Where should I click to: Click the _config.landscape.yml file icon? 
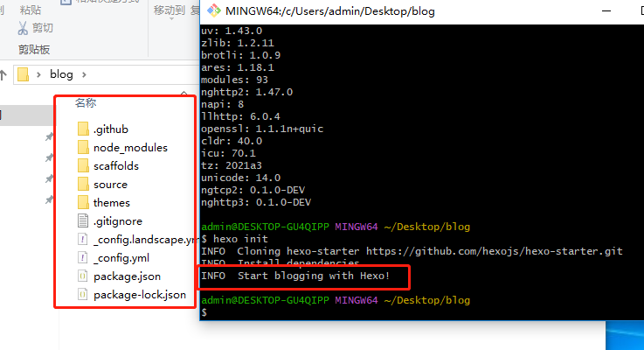pyautogui.click(x=83, y=240)
